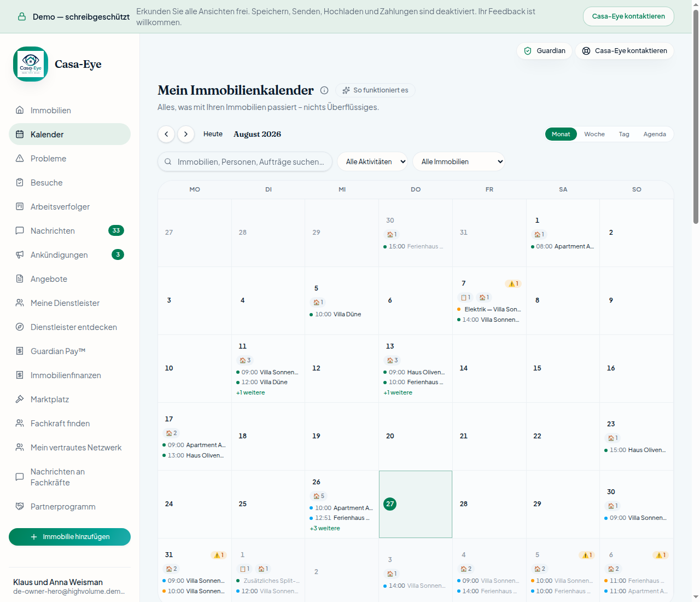Click the Angebote document icon

coord(20,279)
